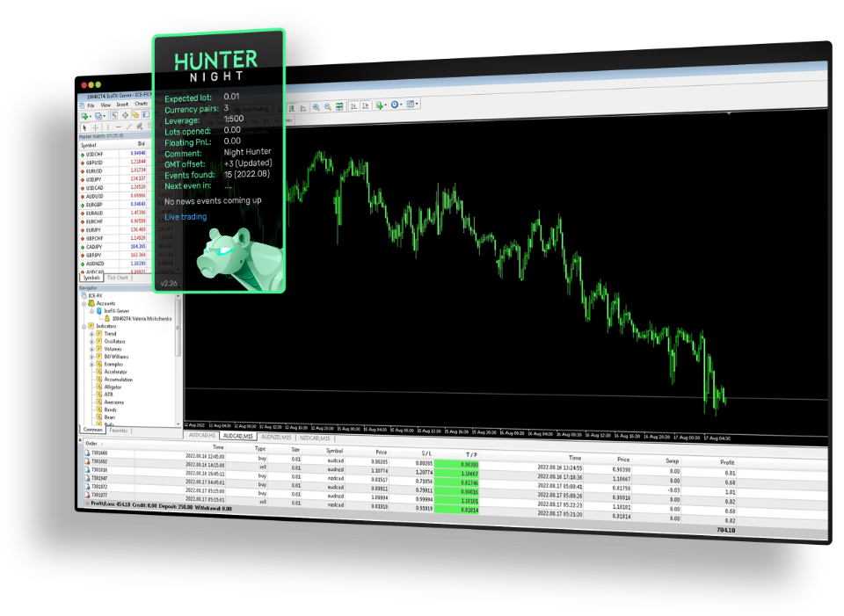Click the Tile Windows toolbar icon
Viewport: 844px width, 616px height.
coord(338,107)
